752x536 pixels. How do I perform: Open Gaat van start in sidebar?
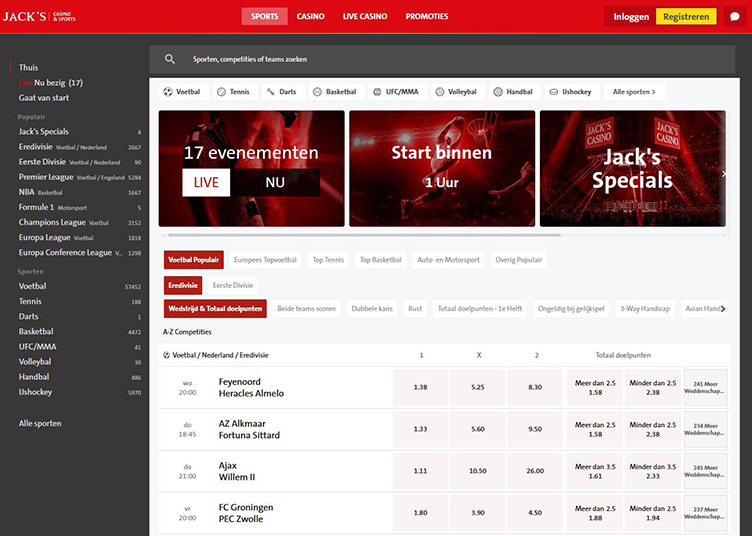44,98
